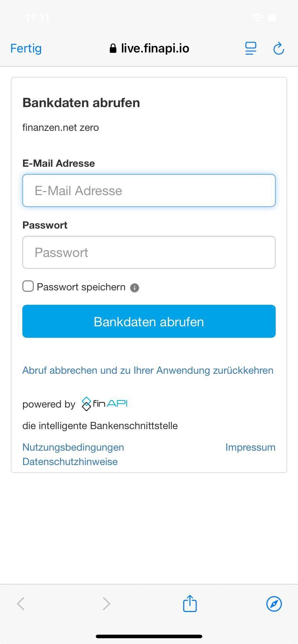Open the Nutzungsbedingungen link
Screen dimensions: 298x644
click(73, 447)
